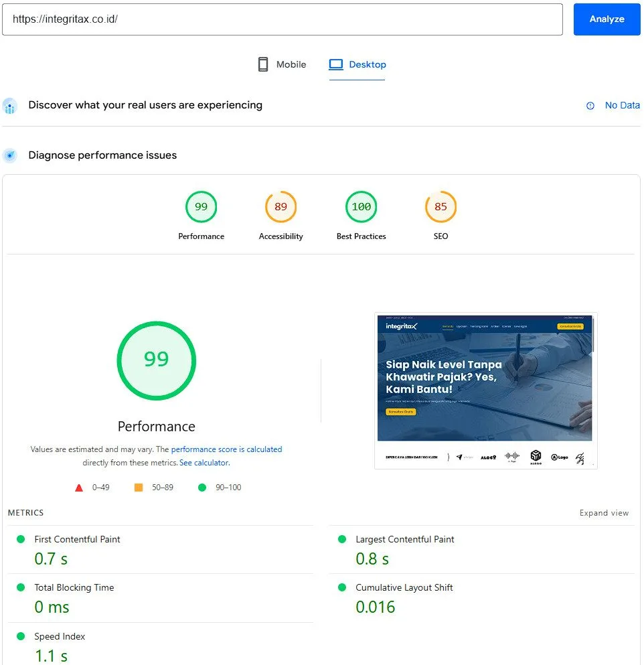The height and width of the screenshot is (665, 644).
Task: Jump to SEO score gauge 85
Action: click(x=440, y=207)
